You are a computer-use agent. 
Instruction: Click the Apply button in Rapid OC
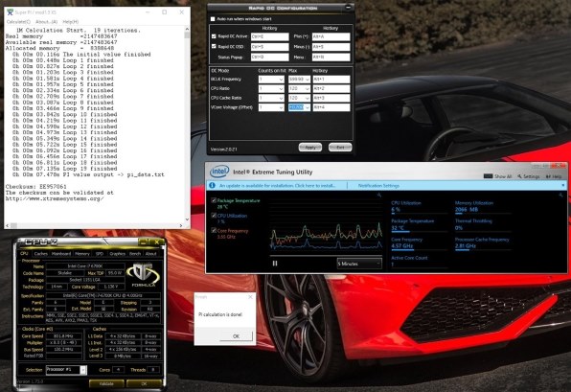(x=309, y=148)
